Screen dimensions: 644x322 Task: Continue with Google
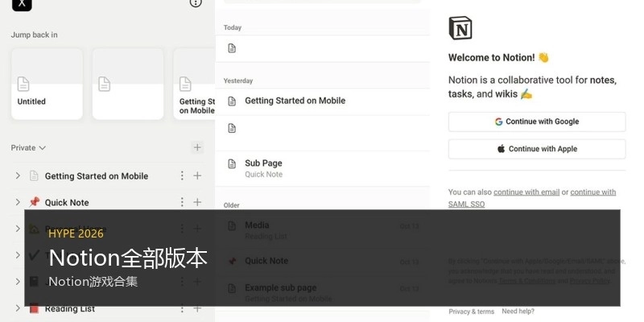click(537, 122)
